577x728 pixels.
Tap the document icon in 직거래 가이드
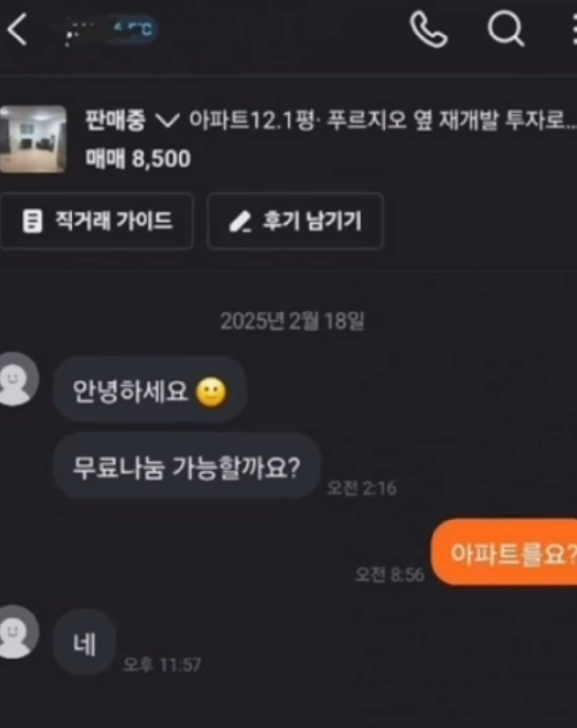coord(33,221)
